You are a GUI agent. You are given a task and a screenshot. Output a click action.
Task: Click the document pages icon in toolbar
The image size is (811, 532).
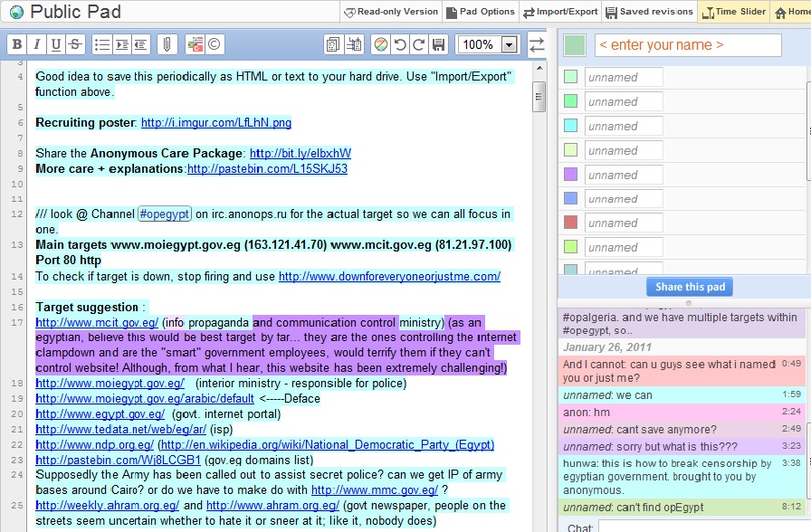(334, 44)
